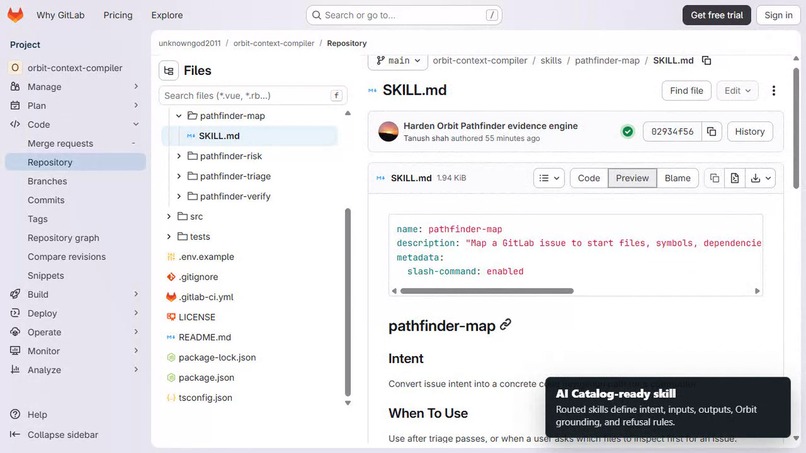Open the Edit dropdown button
806x453 pixels.
pyautogui.click(x=737, y=90)
